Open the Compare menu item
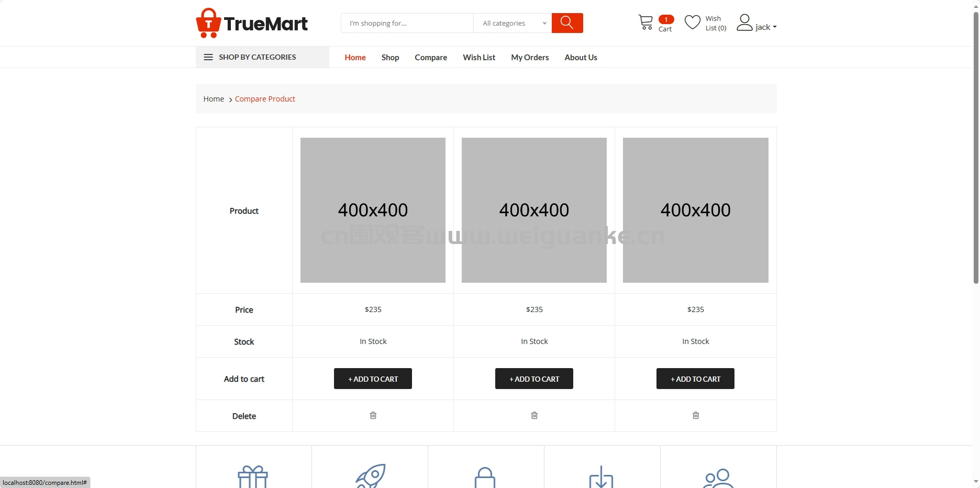The width and height of the screenshot is (980, 488). [x=431, y=58]
